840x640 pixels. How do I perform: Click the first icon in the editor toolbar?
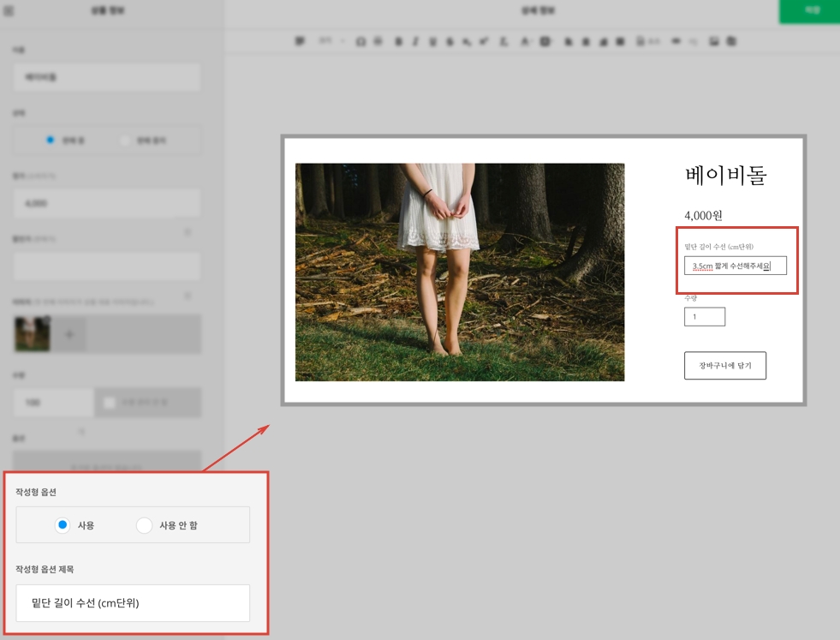[300, 41]
